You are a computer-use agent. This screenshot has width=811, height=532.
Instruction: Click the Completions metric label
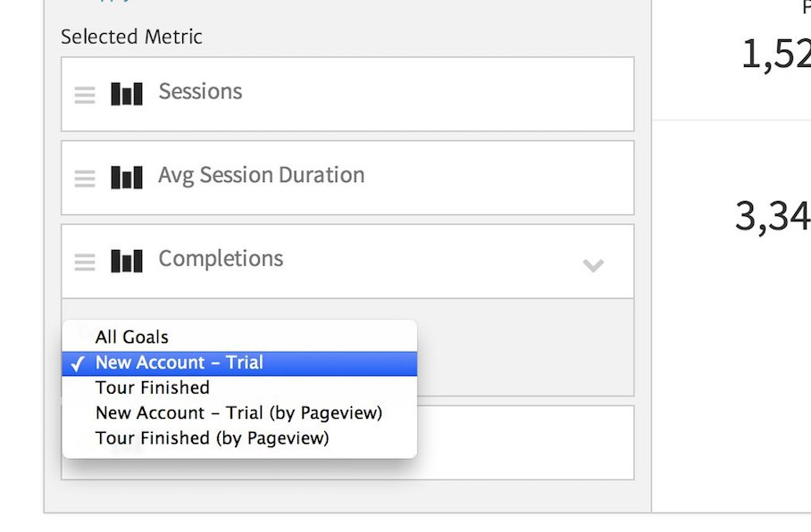pos(221,259)
